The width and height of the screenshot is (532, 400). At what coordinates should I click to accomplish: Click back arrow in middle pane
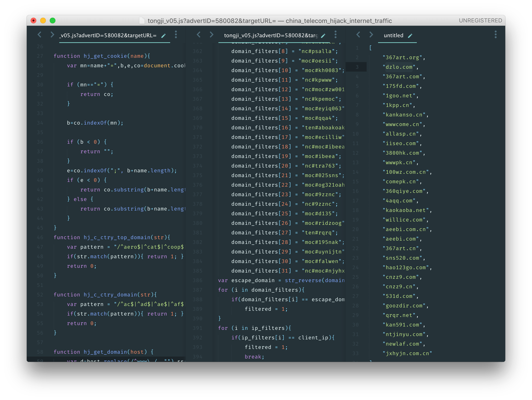[199, 35]
